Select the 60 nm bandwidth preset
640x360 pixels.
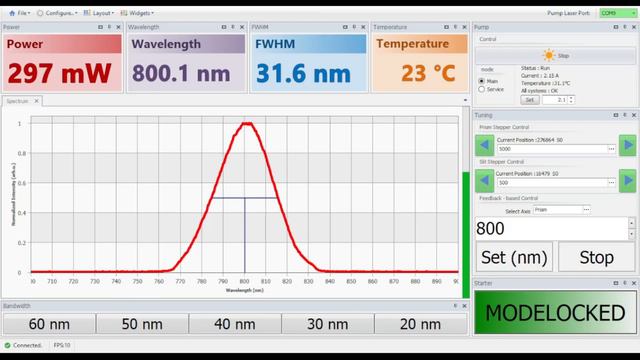(49, 324)
